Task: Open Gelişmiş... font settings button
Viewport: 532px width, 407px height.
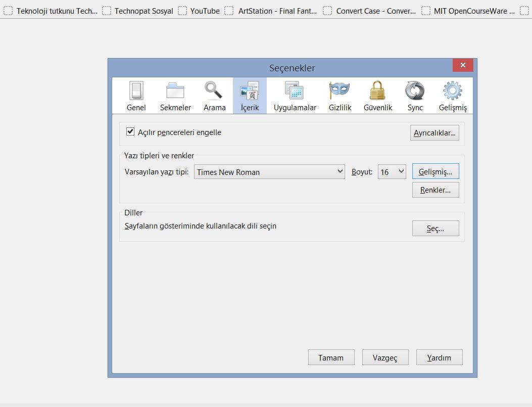Action: coord(436,171)
